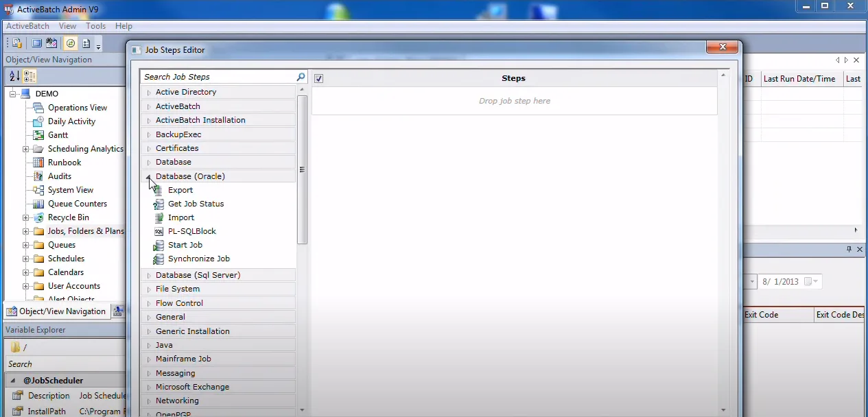Select Jobs, Folders & Plans folder
Image resolution: width=868 pixels, height=417 pixels.
[86, 231]
